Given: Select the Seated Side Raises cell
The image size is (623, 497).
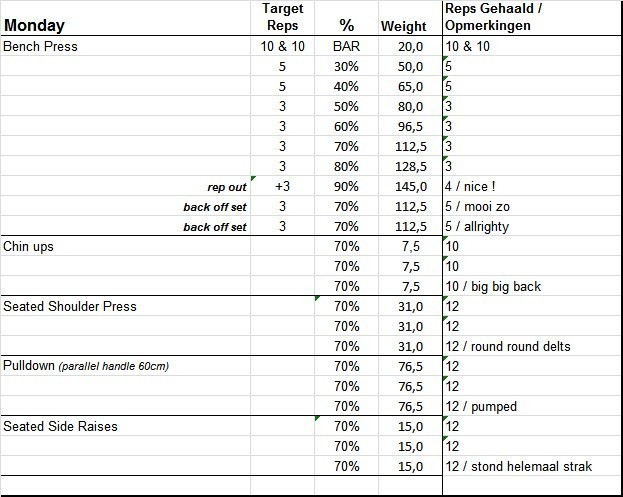Looking at the screenshot, I should [61, 426].
